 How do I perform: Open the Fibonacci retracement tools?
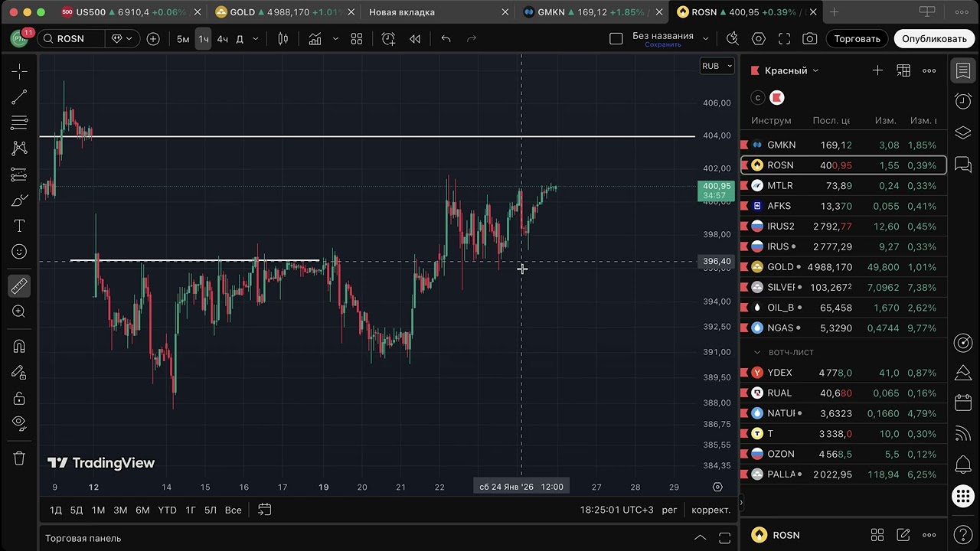(x=19, y=122)
